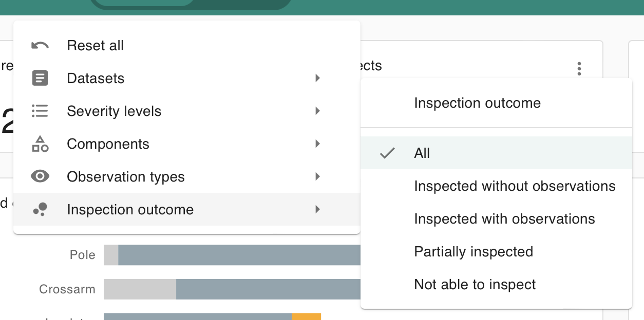
Task: Click the undo icon beside Reset all
Action: coord(40,45)
